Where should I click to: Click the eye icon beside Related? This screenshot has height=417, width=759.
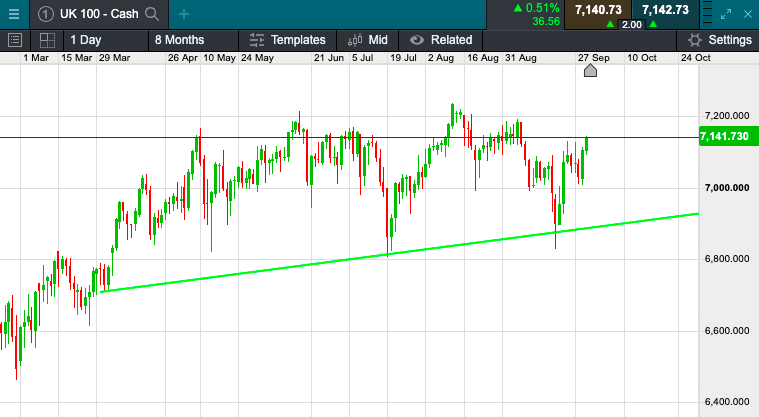(416, 40)
